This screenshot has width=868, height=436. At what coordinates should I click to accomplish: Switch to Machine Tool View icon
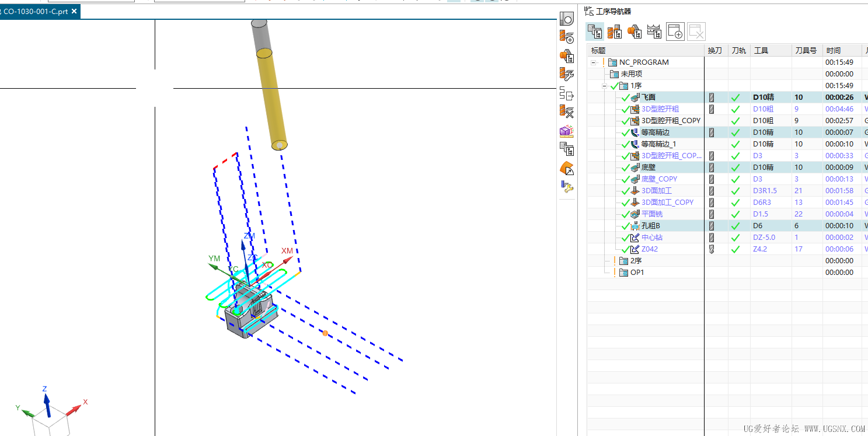tap(615, 32)
